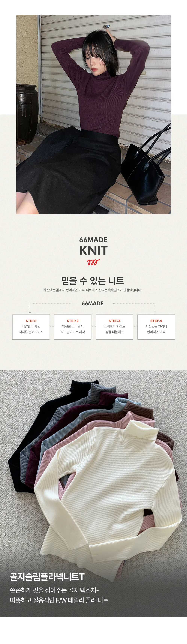The image size is (187, 644).
Task: Click the down arrow above STEP.1 box
Action: pyautogui.click(x=30, y=313)
